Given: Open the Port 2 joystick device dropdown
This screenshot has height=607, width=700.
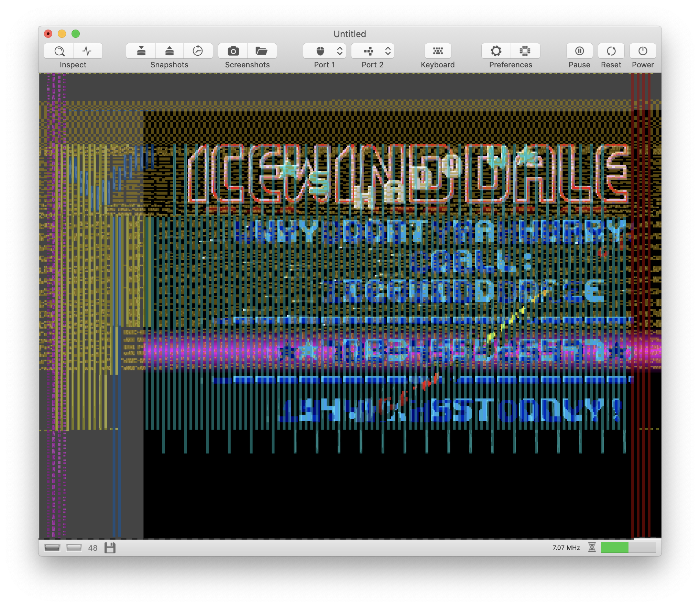Looking at the screenshot, I should [373, 51].
